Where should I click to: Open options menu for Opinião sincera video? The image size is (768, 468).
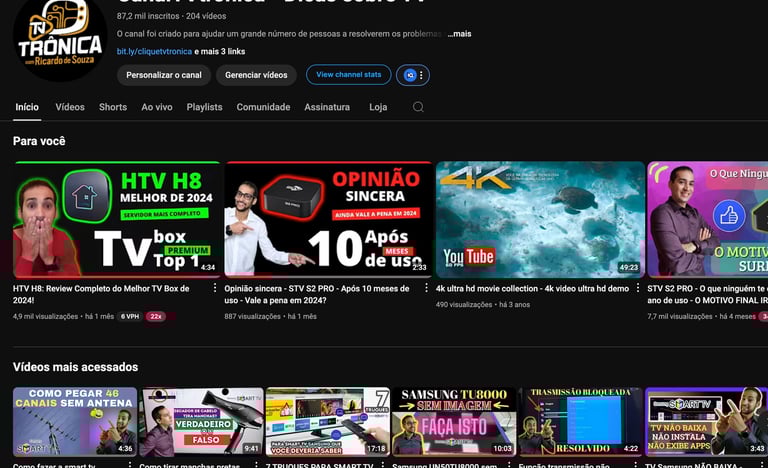coord(426,288)
